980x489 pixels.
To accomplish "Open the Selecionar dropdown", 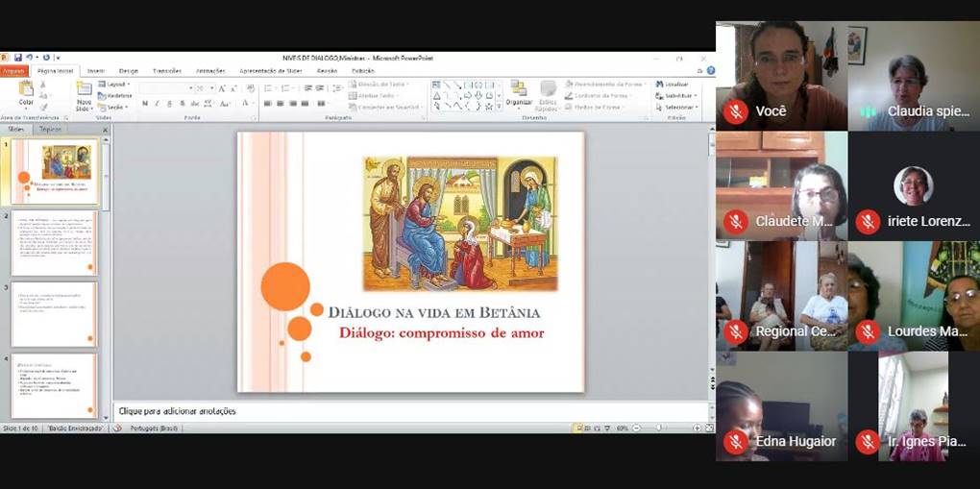I will 676,107.
